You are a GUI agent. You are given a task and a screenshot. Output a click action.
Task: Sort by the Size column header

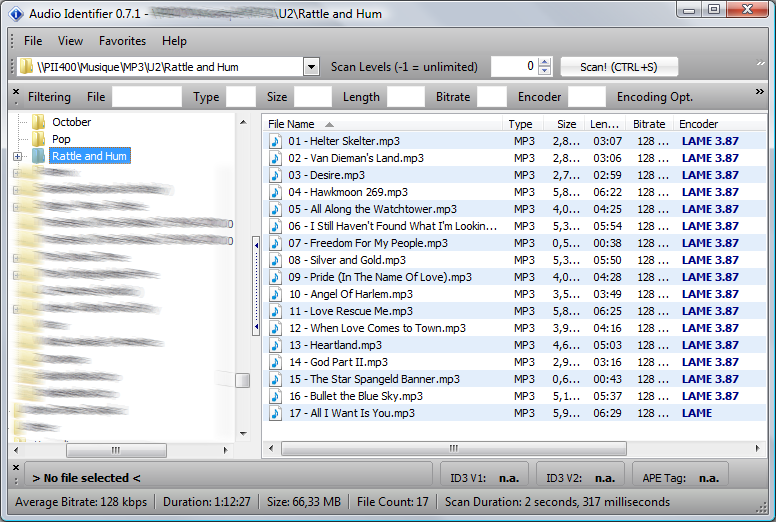tap(566, 124)
